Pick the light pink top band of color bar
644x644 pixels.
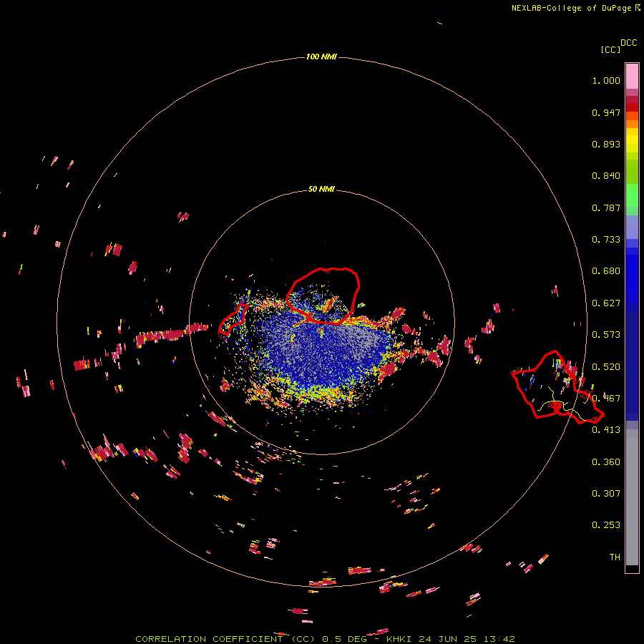pos(632,76)
